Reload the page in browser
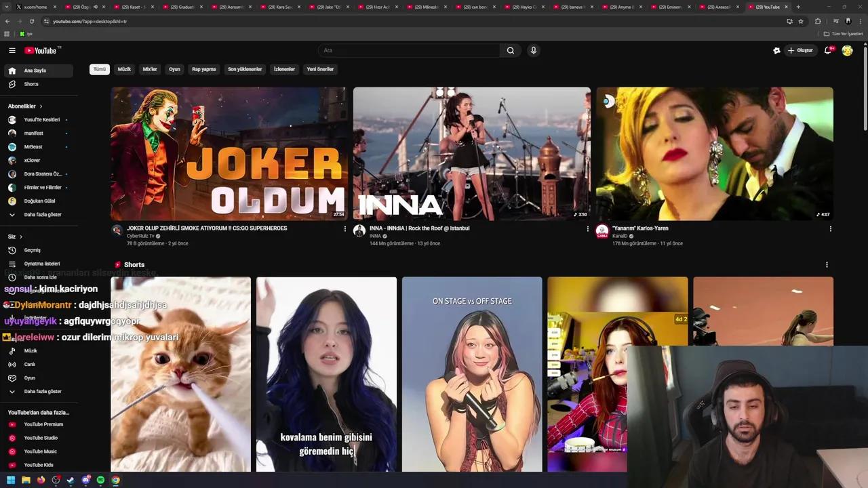868x488 pixels. (32, 21)
